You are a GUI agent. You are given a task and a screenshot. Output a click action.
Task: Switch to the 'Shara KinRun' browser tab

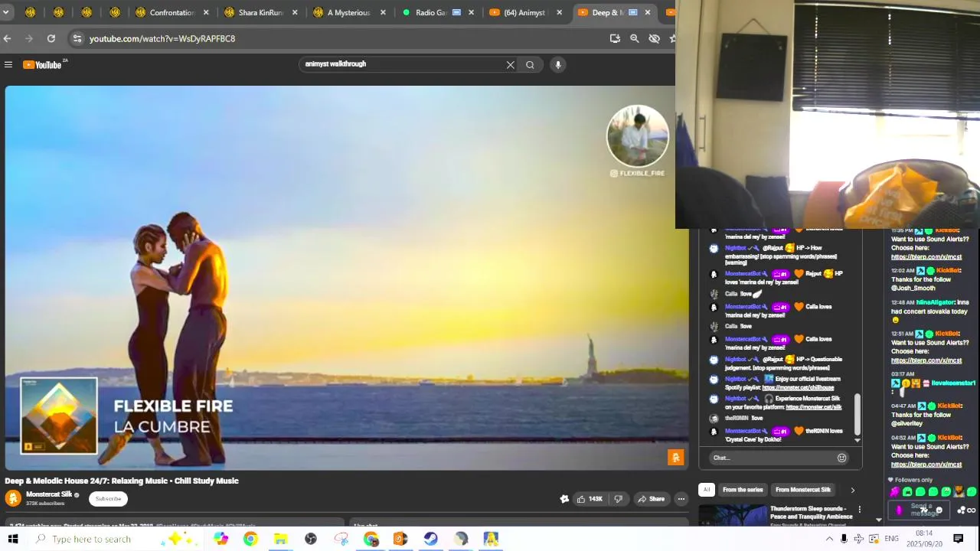[x=260, y=12]
